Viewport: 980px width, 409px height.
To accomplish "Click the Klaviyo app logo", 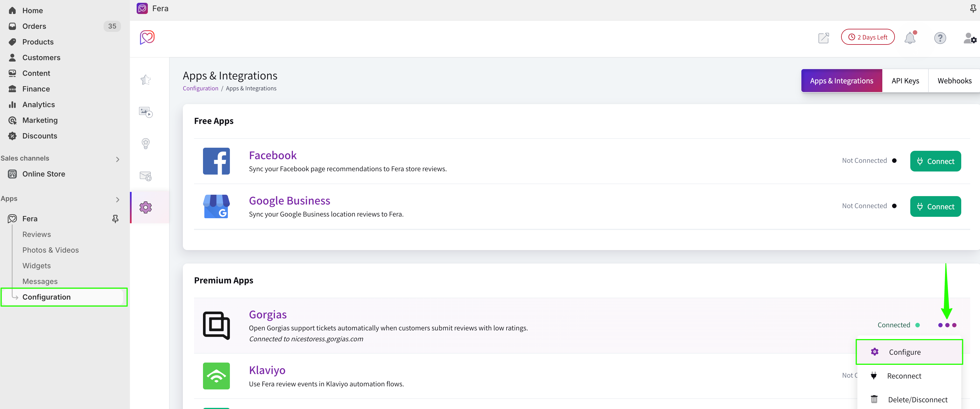I will [216, 376].
